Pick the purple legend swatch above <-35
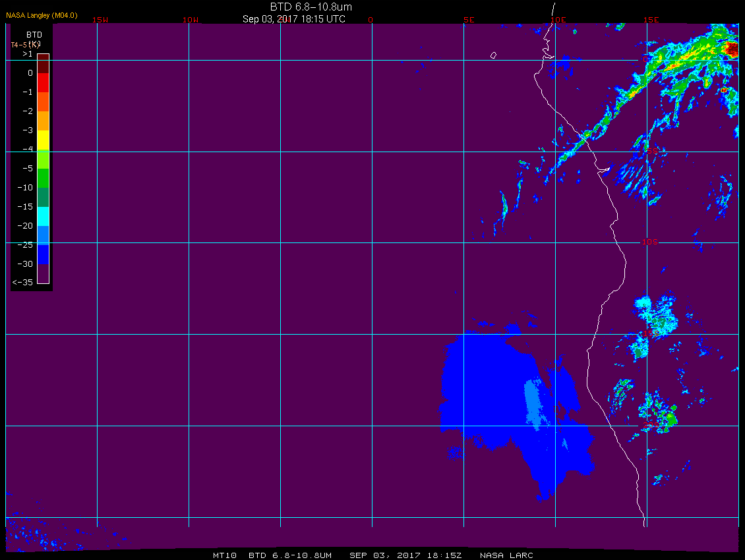The height and width of the screenshot is (560, 745). coord(44,273)
